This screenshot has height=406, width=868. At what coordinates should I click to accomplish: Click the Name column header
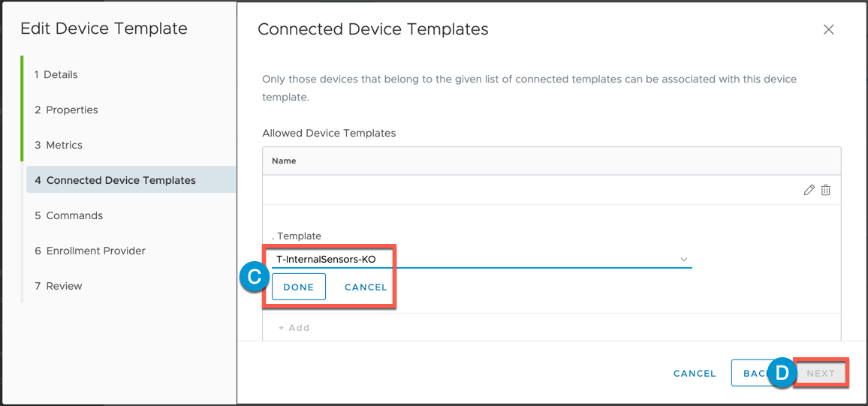[x=284, y=161]
